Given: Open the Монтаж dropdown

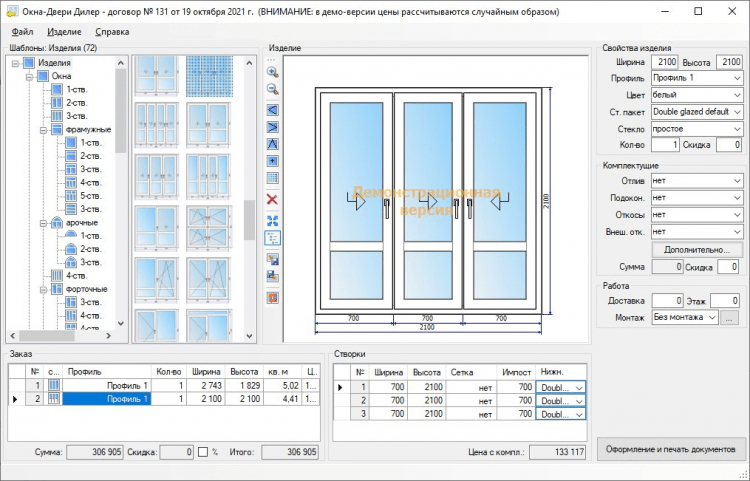Looking at the screenshot, I should tap(684, 317).
